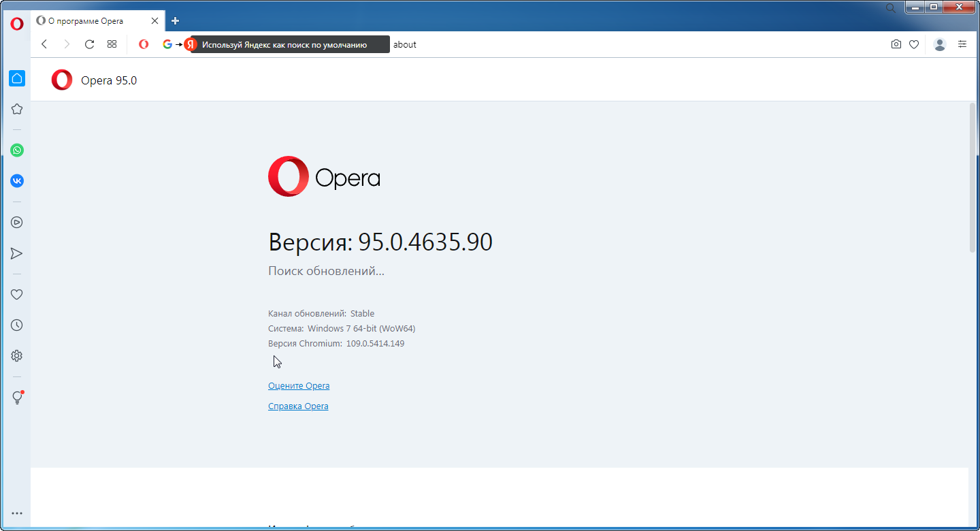Follow the 'Оцените Opera' link

pyautogui.click(x=299, y=386)
